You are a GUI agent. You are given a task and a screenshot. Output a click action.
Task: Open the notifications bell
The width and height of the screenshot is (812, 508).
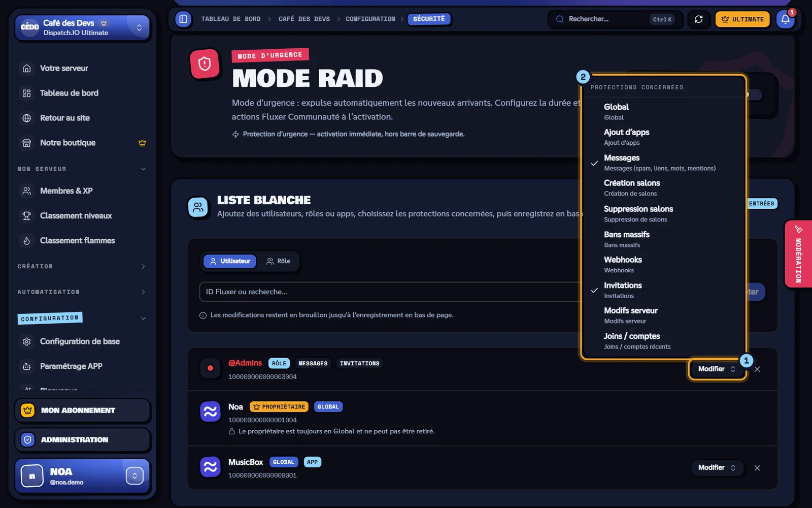tap(785, 19)
